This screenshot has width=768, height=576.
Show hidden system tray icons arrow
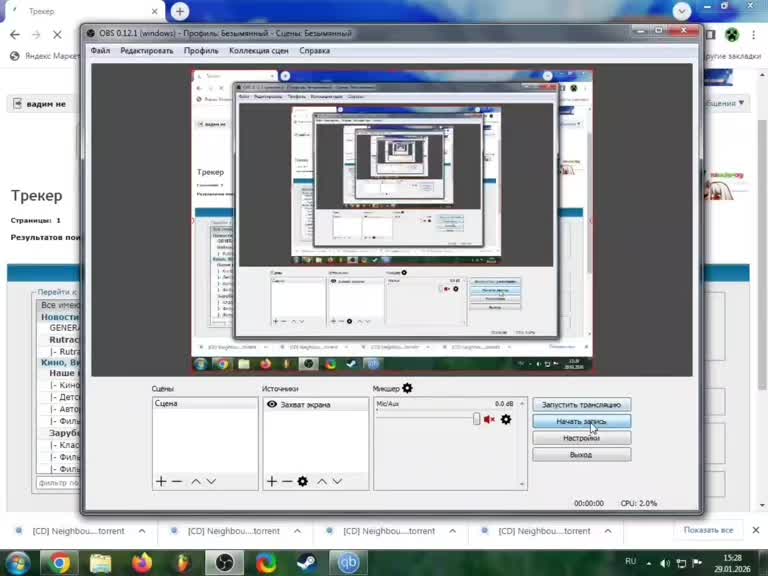pyautogui.click(x=648, y=564)
